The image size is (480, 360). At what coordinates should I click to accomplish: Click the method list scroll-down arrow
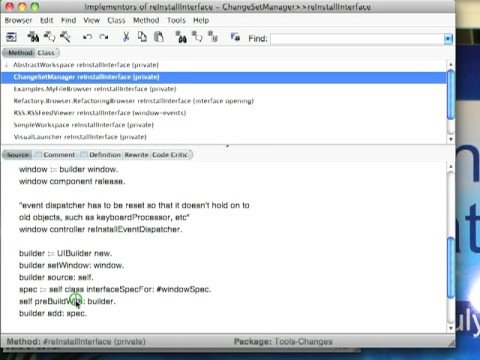[451, 139]
